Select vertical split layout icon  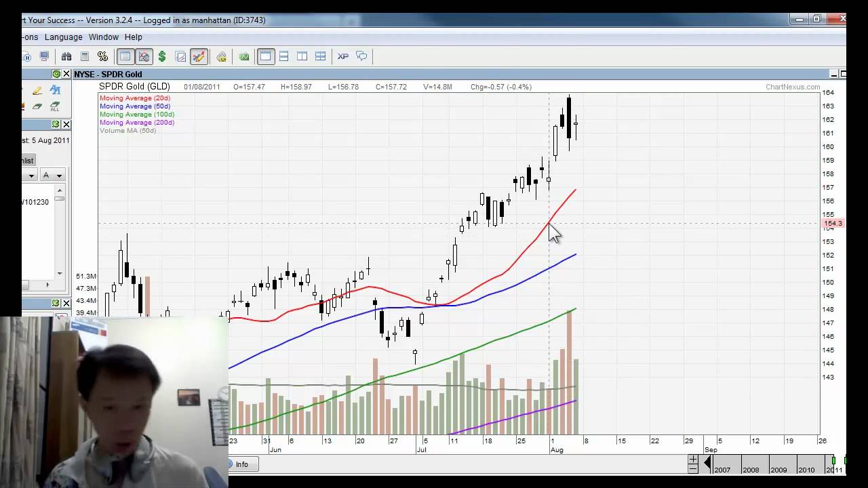pos(302,56)
